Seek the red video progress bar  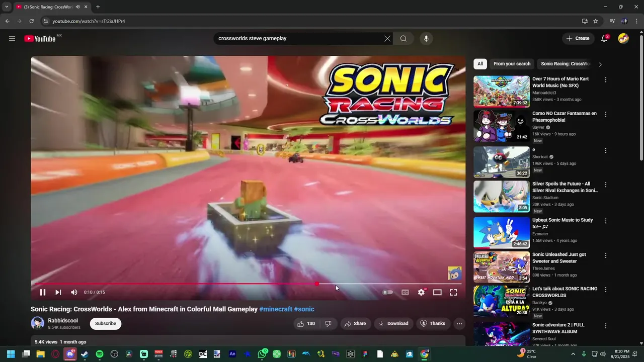(x=246, y=284)
